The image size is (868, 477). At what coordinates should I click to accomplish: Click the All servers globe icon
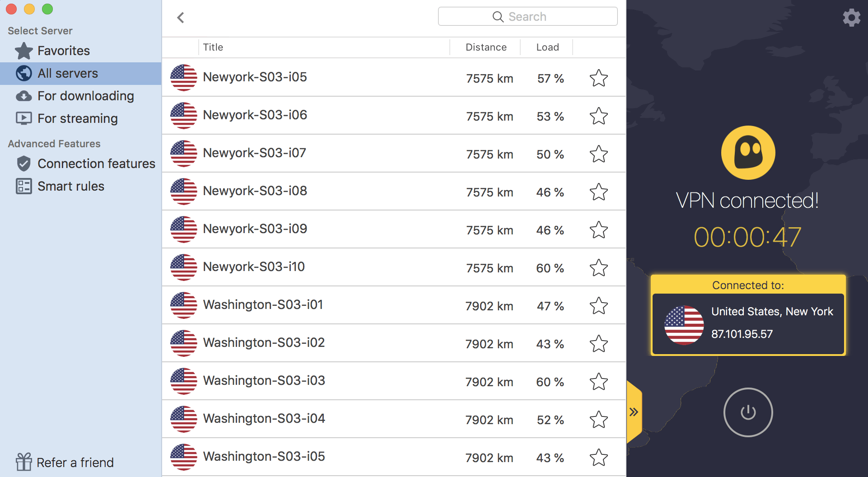(x=23, y=73)
